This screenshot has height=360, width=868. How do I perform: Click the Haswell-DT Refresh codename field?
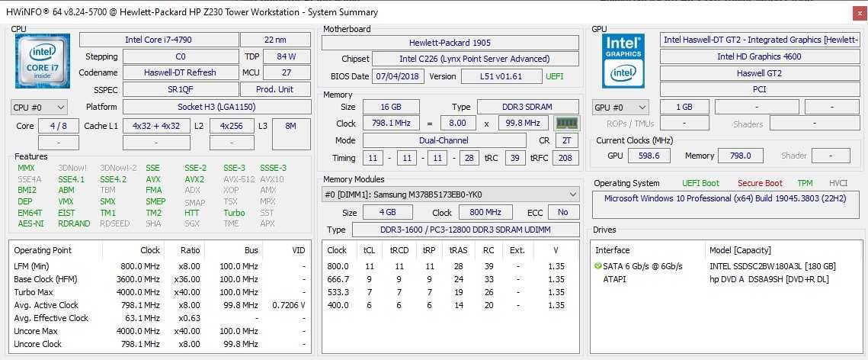pyautogui.click(x=181, y=72)
